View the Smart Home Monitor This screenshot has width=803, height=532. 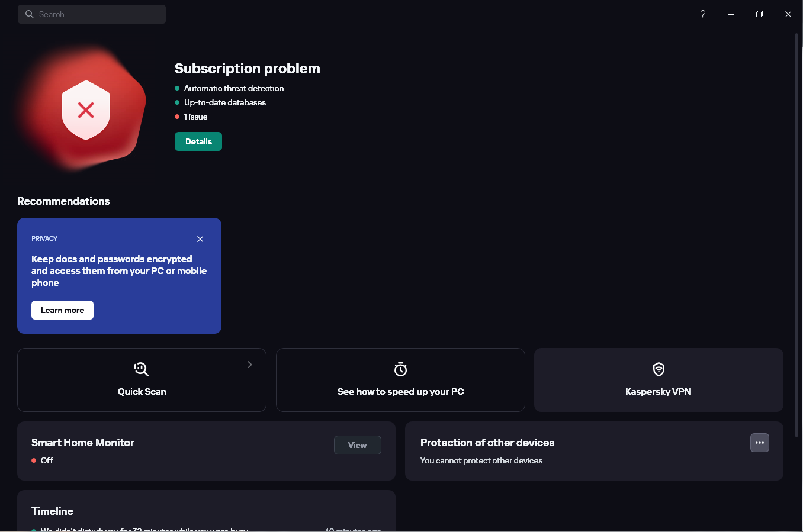(357, 445)
